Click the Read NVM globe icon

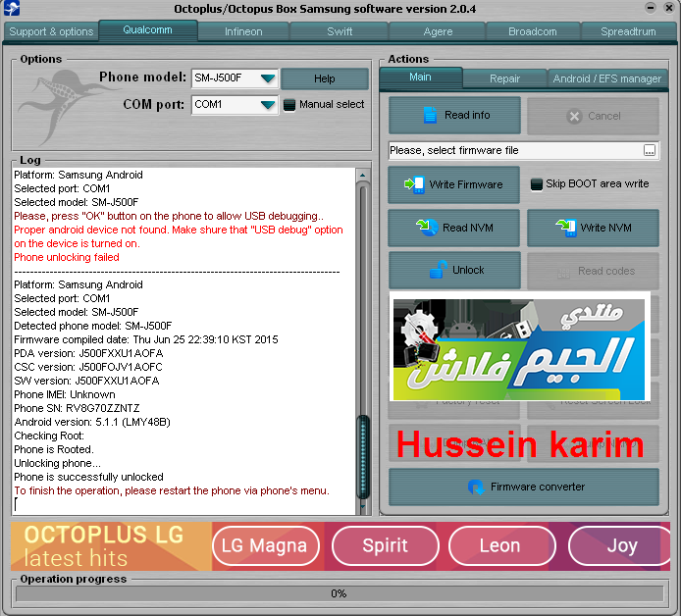click(428, 227)
